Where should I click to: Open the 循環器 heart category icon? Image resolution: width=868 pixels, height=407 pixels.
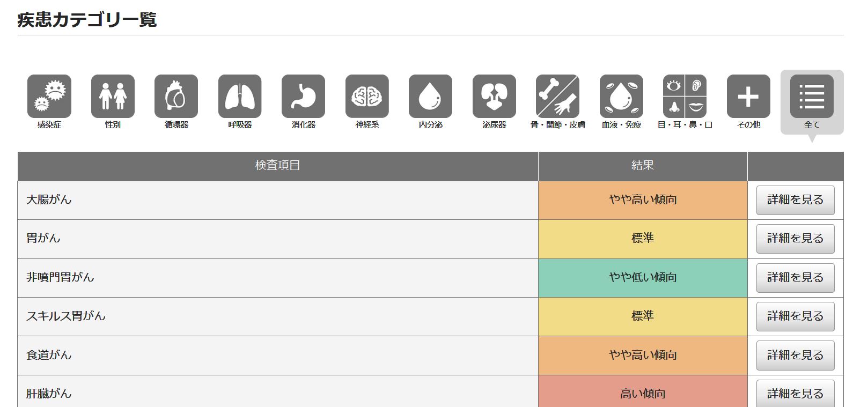pyautogui.click(x=176, y=97)
